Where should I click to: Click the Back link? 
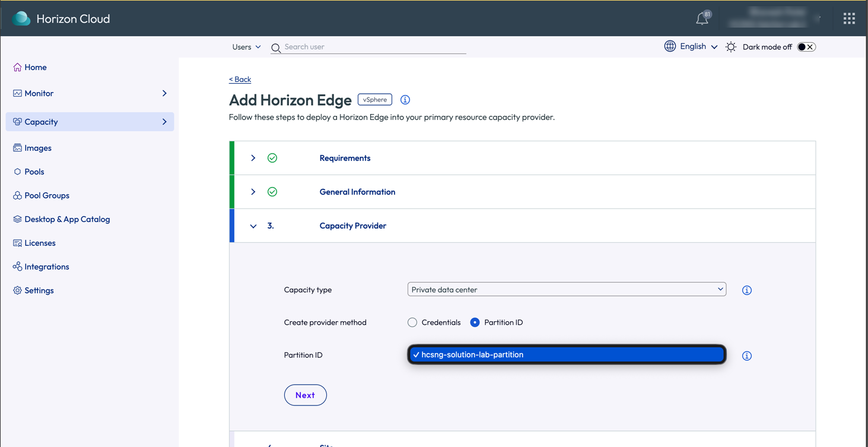(x=240, y=79)
